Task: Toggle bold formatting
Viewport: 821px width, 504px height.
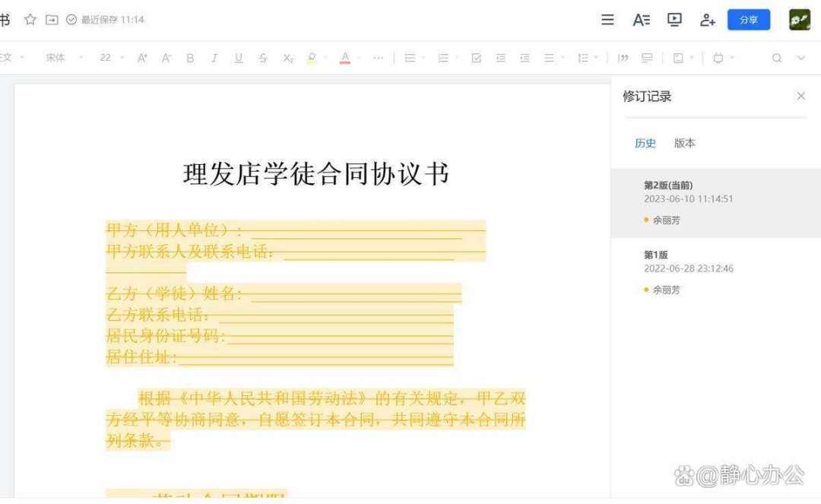Action: click(x=190, y=58)
